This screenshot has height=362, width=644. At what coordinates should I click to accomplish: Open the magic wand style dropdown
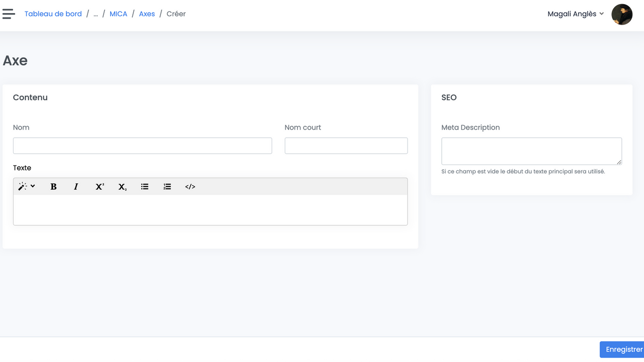click(27, 187)
